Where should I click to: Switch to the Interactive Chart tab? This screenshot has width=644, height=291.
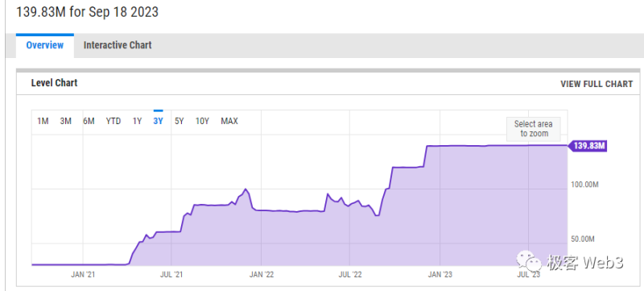[118, 45]
